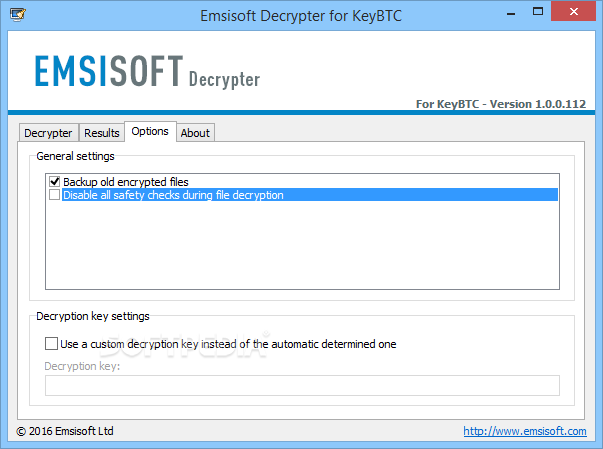Enable Disable all safety checks checkbox
The height and width of the screenshot is (449, 603).
click(55, 195)
